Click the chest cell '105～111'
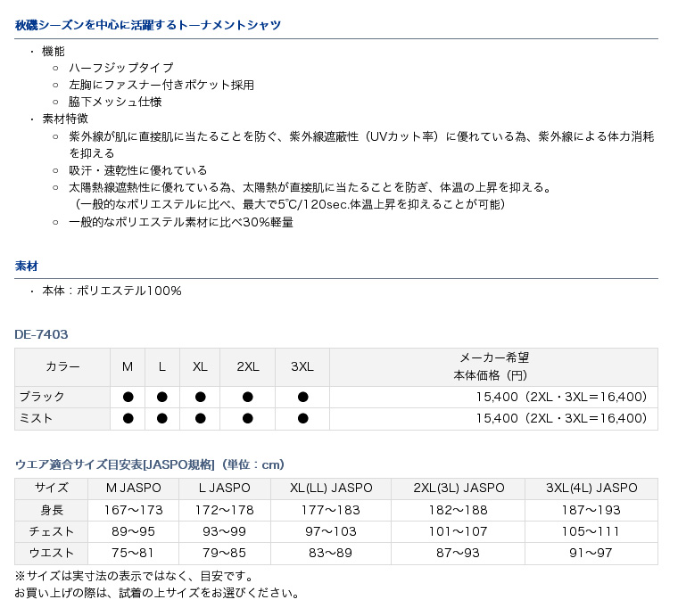Viewport: 678px width, 616px height. point(591,532)
